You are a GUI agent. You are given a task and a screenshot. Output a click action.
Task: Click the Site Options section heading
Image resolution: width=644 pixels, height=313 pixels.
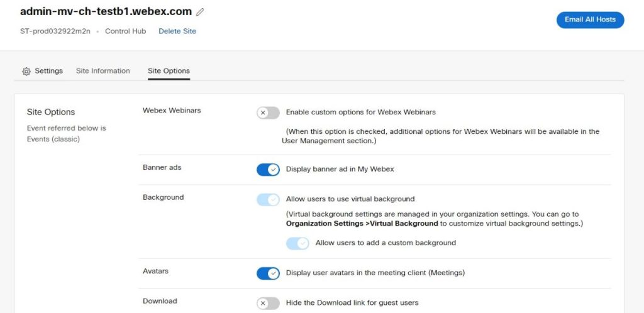50,112
